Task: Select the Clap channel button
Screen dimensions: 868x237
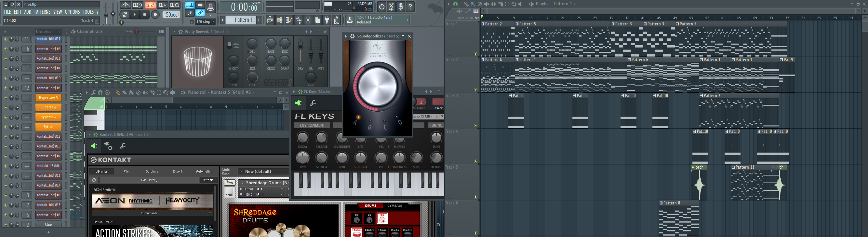Action: (48, 225)
